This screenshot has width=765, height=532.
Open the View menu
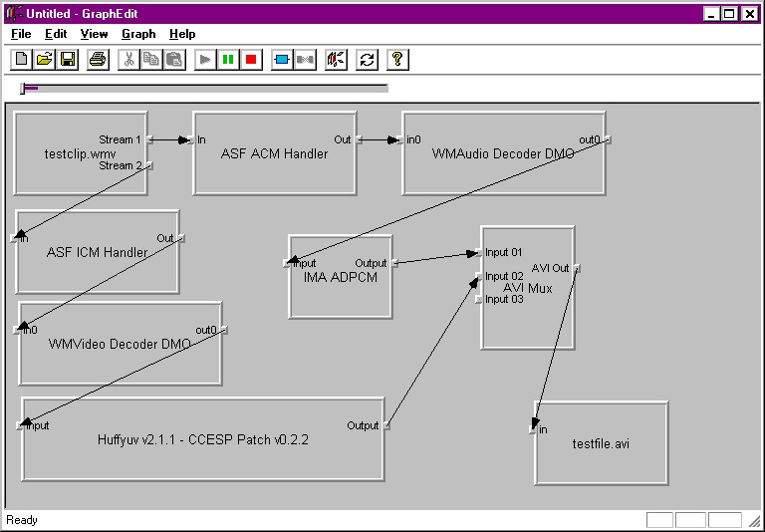95,34
